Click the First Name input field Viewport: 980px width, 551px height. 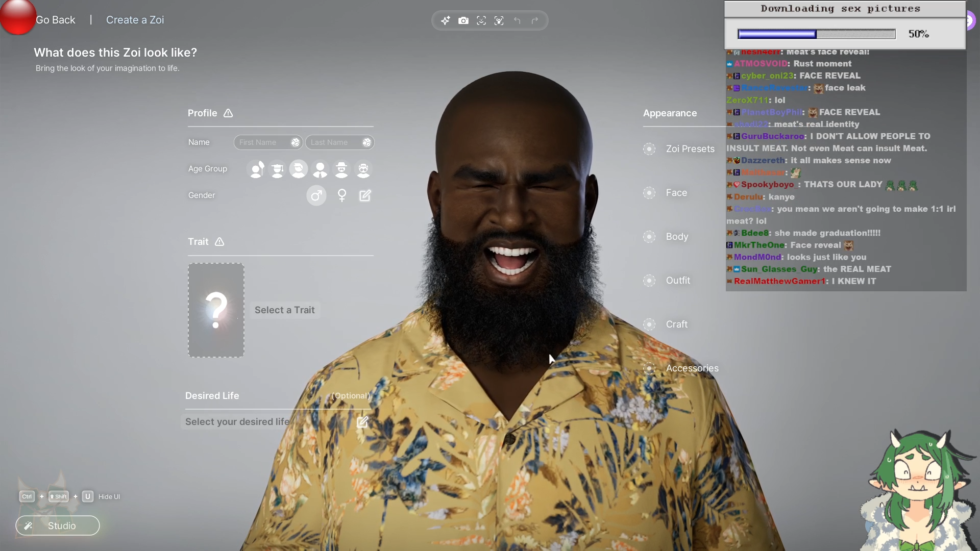[x=261, y=142]
